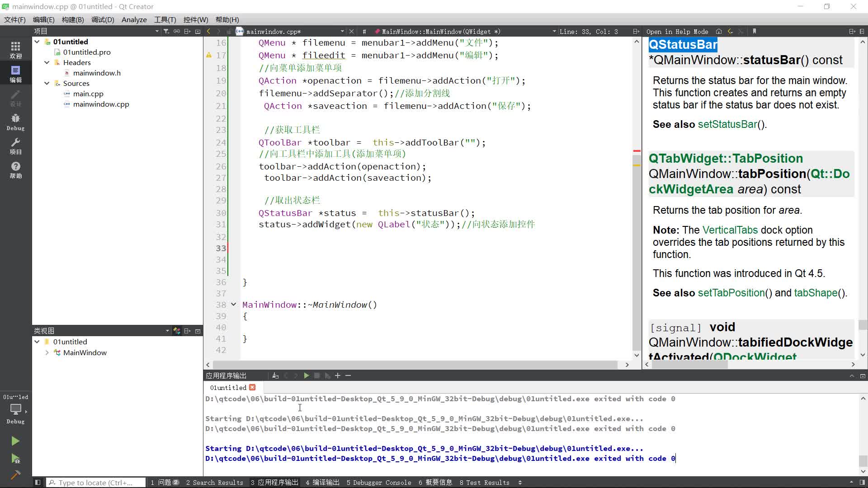The height and width of the screenshot is (488, 868).
Task: Switch to the 1 问题 issues pane
Action: (x=165, y=483)
